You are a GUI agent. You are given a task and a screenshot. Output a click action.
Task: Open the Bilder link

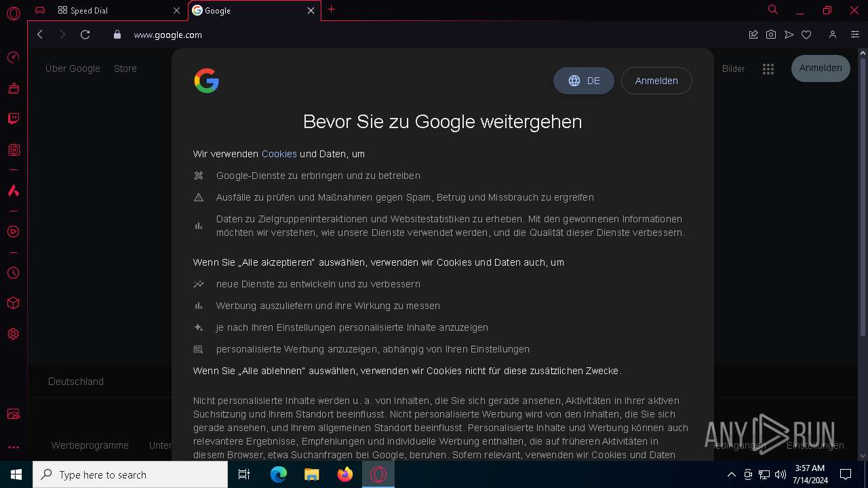tap(733, 68)
